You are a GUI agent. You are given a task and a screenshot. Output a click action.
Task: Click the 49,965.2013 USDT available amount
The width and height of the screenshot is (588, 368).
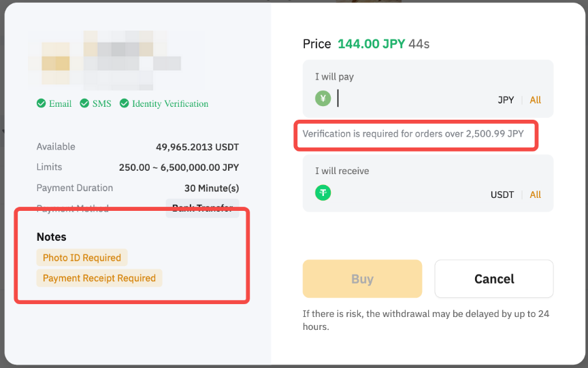point(197,147)
